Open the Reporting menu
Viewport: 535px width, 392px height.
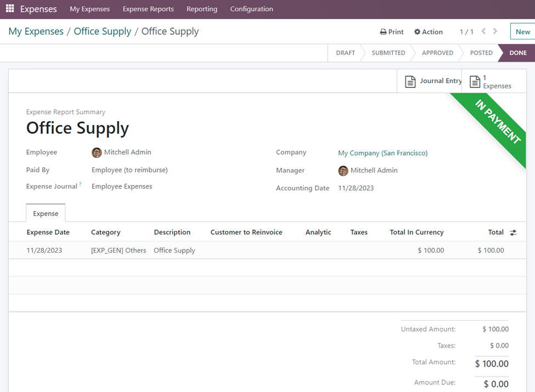coord(201,9)
